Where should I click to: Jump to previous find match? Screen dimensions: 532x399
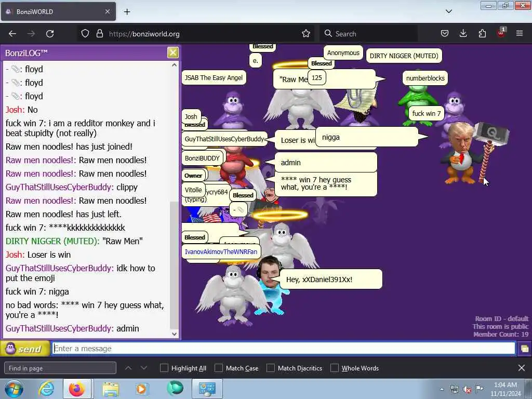tap(128, 368)
